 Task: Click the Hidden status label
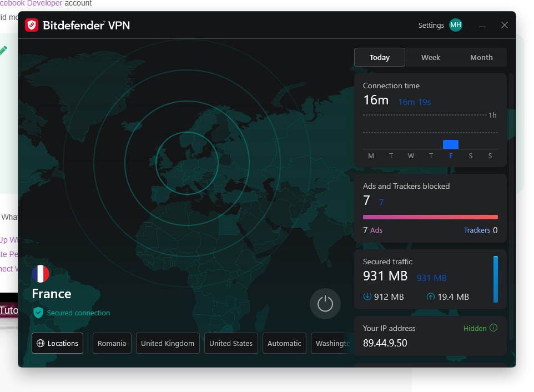475,328
